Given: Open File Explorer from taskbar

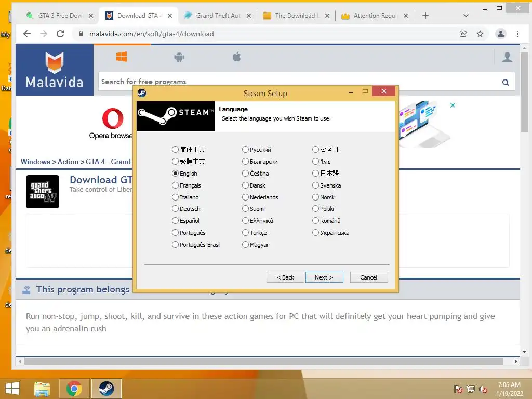Looking at the screenshot, I should (42, 389).
